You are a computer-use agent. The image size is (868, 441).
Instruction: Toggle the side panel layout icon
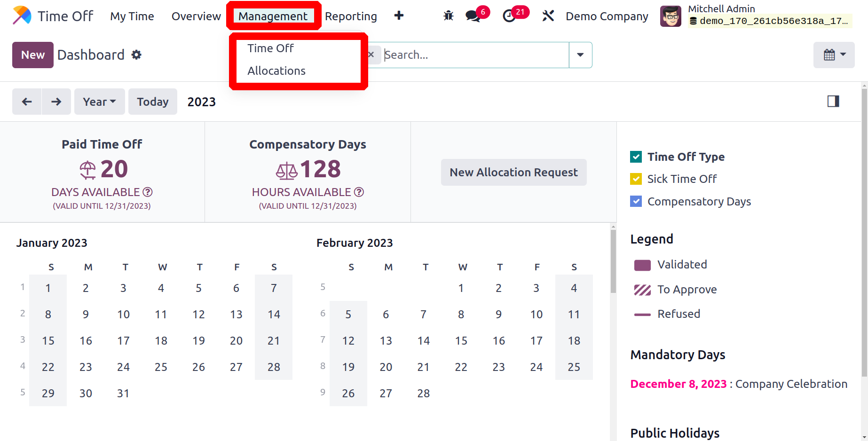(x=833, y=101)
